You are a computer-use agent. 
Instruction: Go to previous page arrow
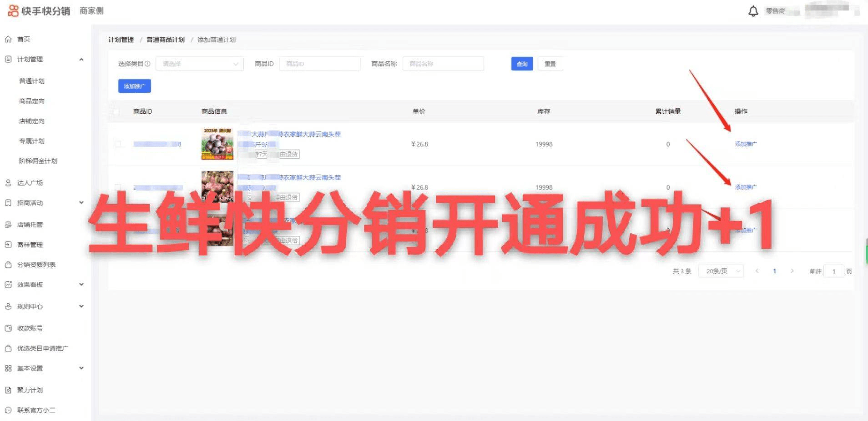tap(757, 271)
